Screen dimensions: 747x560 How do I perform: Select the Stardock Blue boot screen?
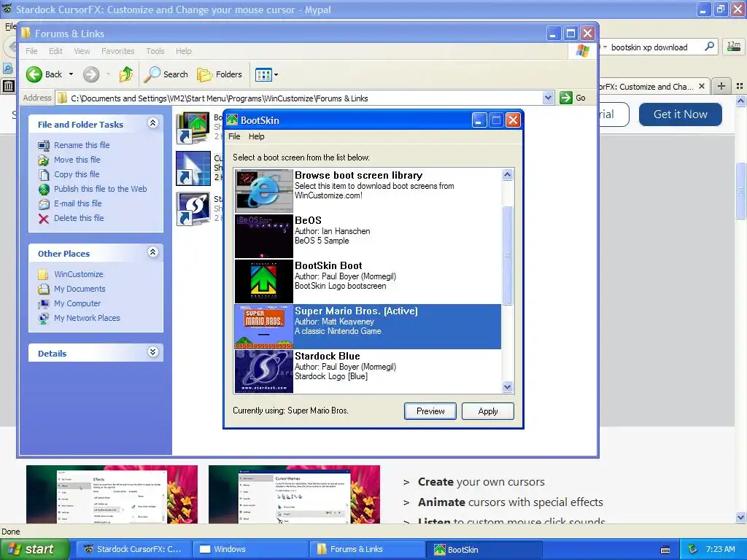pos(368,371)
